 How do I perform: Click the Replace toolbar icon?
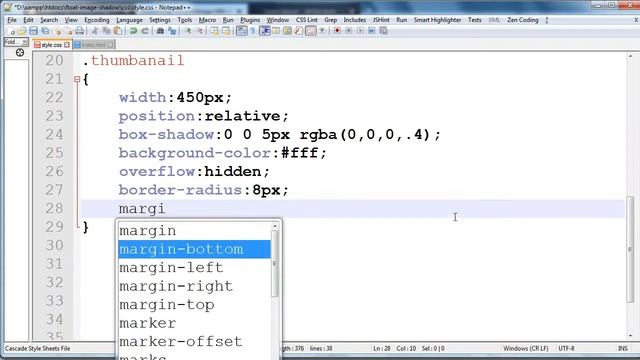[172, 31]
